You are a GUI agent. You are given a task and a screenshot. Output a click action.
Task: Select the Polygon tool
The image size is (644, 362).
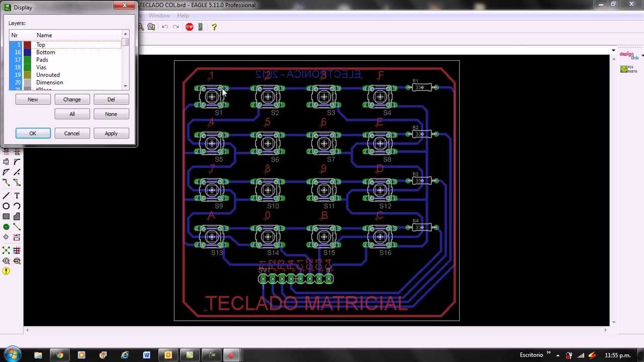(17, 217)
